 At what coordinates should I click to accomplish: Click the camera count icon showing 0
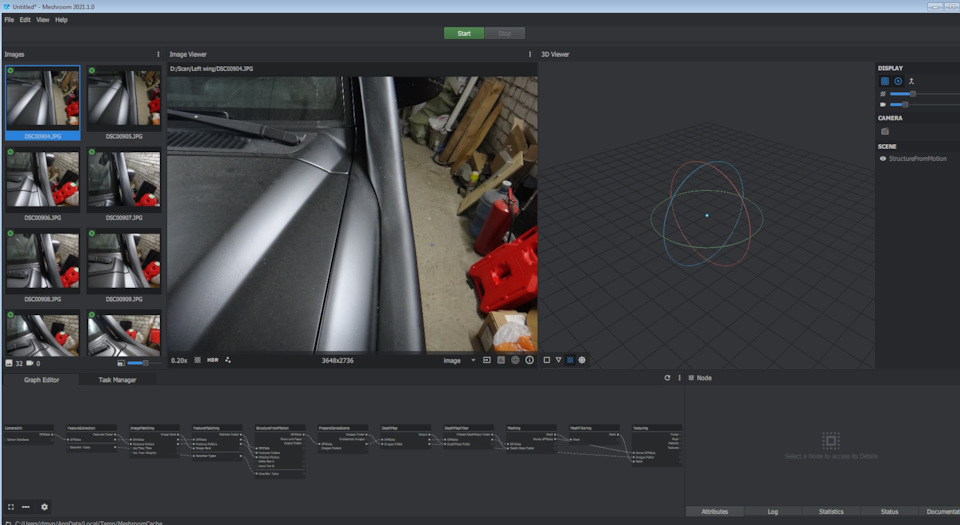click(x=29, y=363)
